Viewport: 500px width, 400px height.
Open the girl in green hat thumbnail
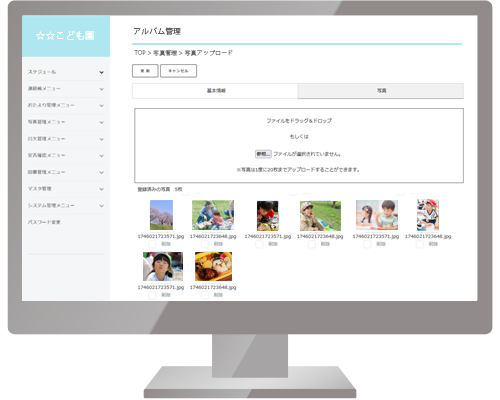pyautogui.click(x=163, y=266)
